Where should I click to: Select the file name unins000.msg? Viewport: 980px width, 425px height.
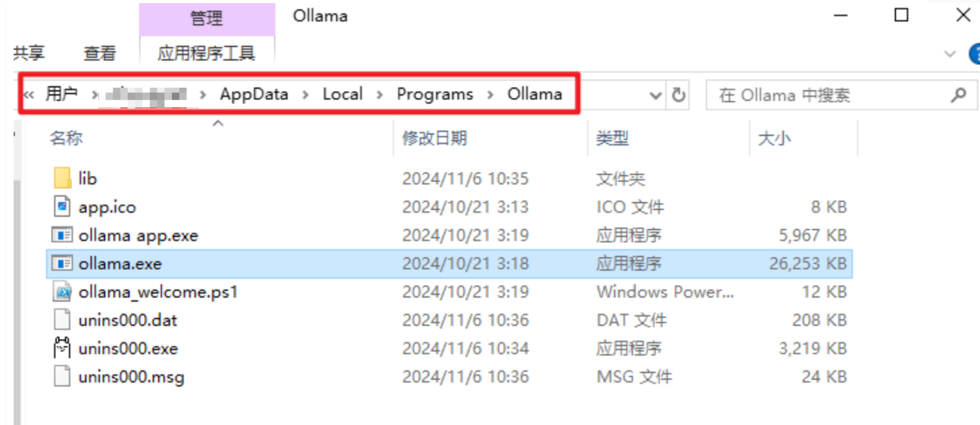[131, 377]
